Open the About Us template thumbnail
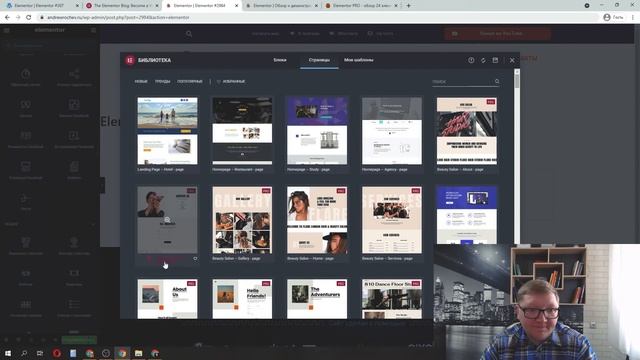This screenshot has height=360, width=640. click(x=167, y=299)
